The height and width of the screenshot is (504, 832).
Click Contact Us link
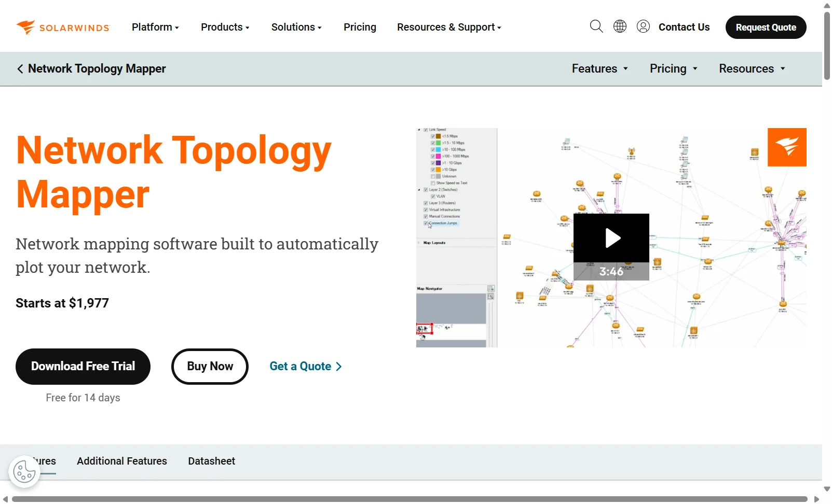click(684, 27)
